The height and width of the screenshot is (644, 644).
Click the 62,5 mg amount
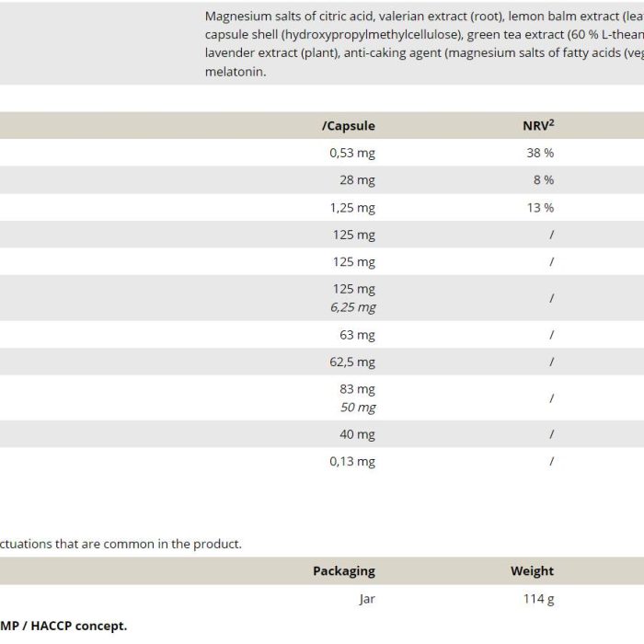(x=352, y=362)
